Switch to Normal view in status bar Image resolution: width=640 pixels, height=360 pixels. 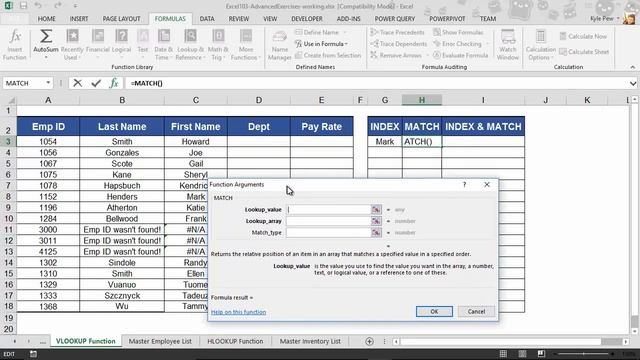[x=503, y=354]
